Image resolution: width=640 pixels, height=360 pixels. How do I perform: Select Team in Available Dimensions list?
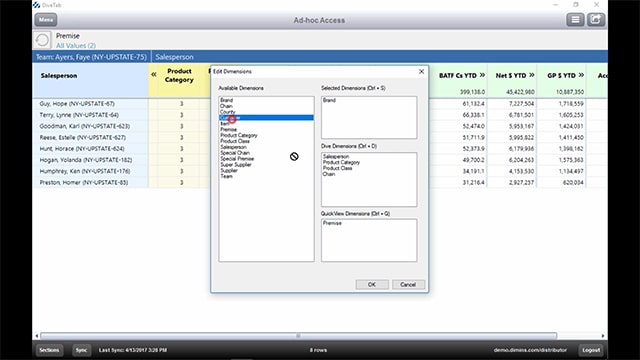tap(227, 176)
